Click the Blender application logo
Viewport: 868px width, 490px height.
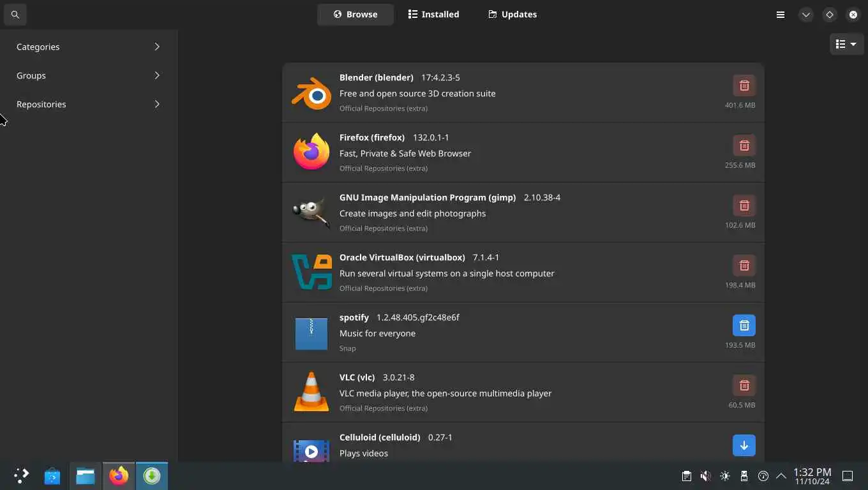pos(311,93)
